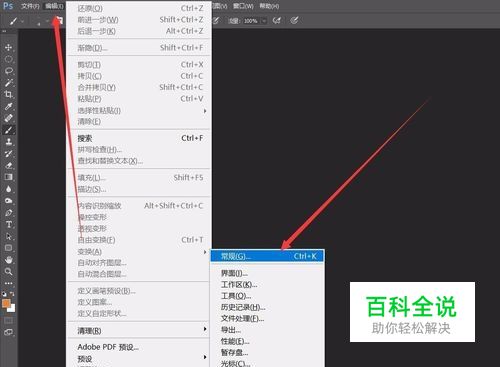Click the Photoshop Ps logo
Image resolution: width=500 pixels, height=367 pixels.
8,6
